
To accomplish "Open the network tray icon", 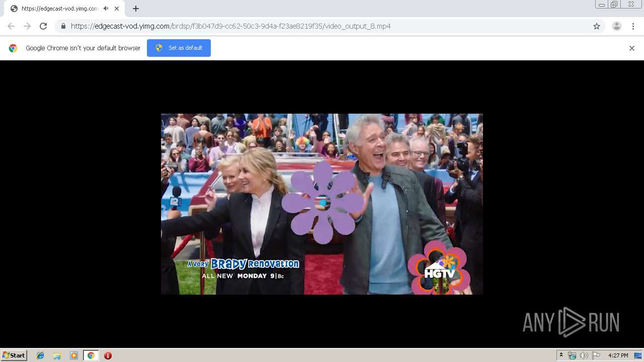I will pyautogui.click(x=572, y=355).
